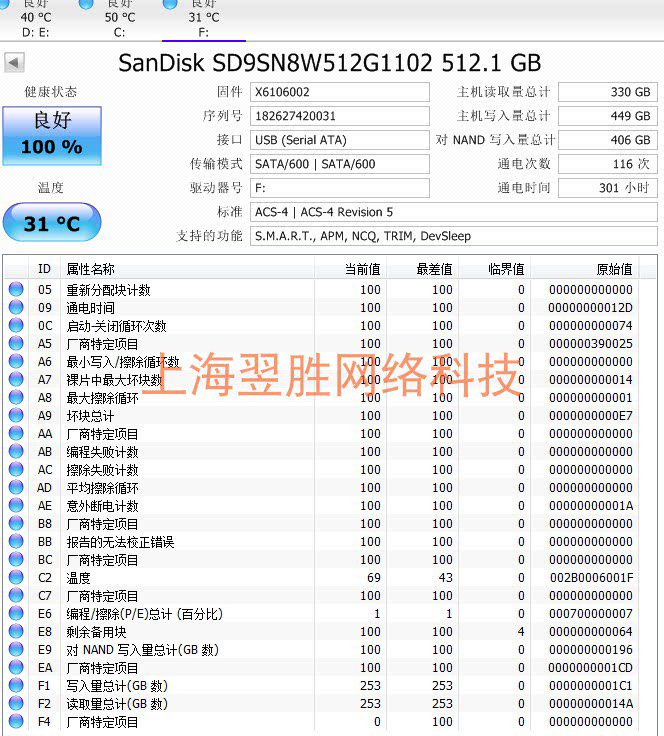Click the 最差值 column header

coord(422,269)
